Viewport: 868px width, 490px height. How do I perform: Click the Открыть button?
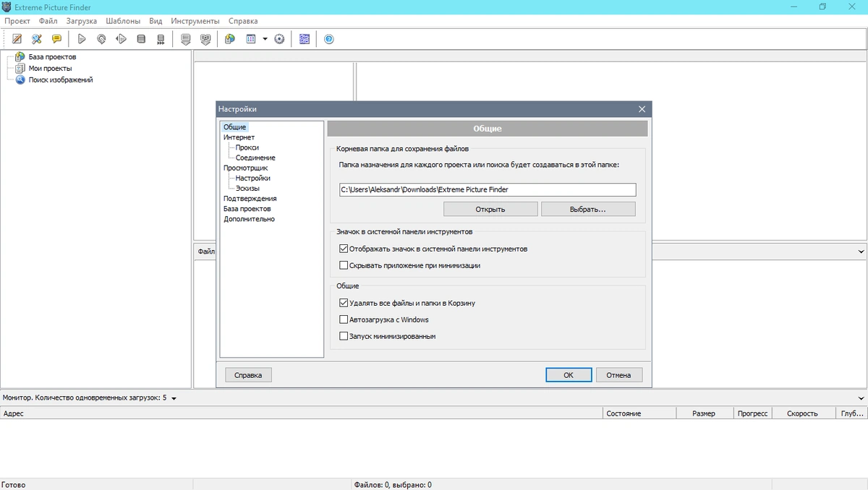click(x=490, y=209)
